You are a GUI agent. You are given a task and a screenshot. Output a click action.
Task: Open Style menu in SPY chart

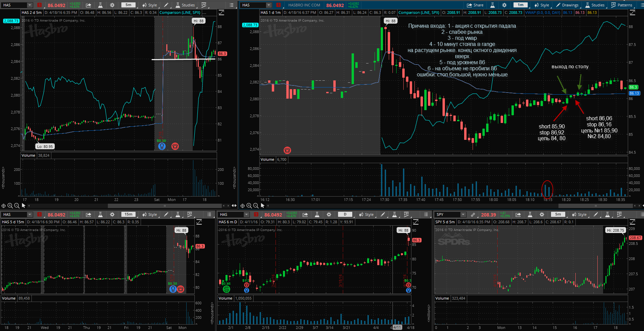[x=579, y=214]
